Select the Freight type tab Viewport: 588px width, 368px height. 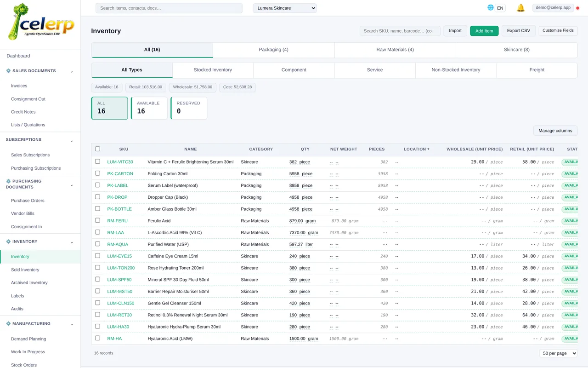pyautogui.click(x=537, y=70)
